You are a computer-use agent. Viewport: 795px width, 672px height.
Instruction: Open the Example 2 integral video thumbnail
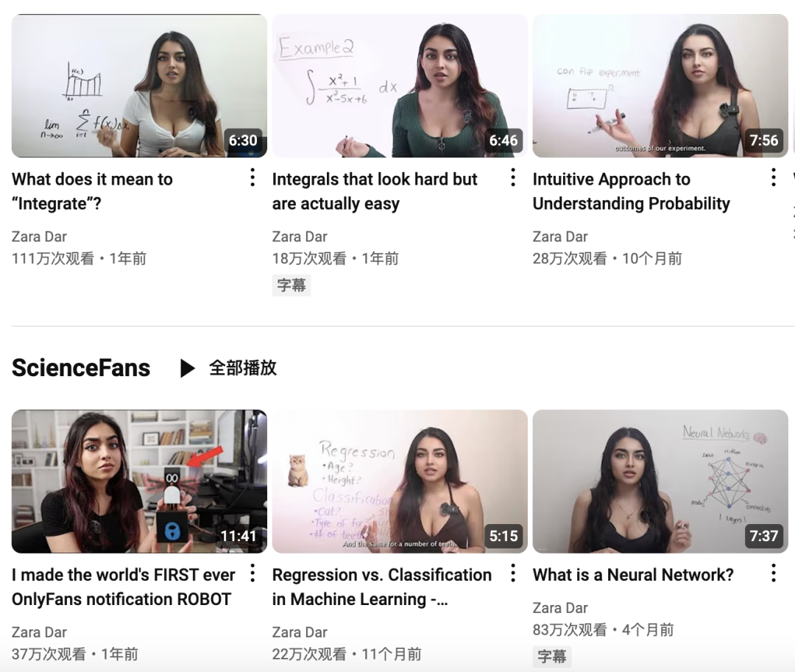pos(400,85)
